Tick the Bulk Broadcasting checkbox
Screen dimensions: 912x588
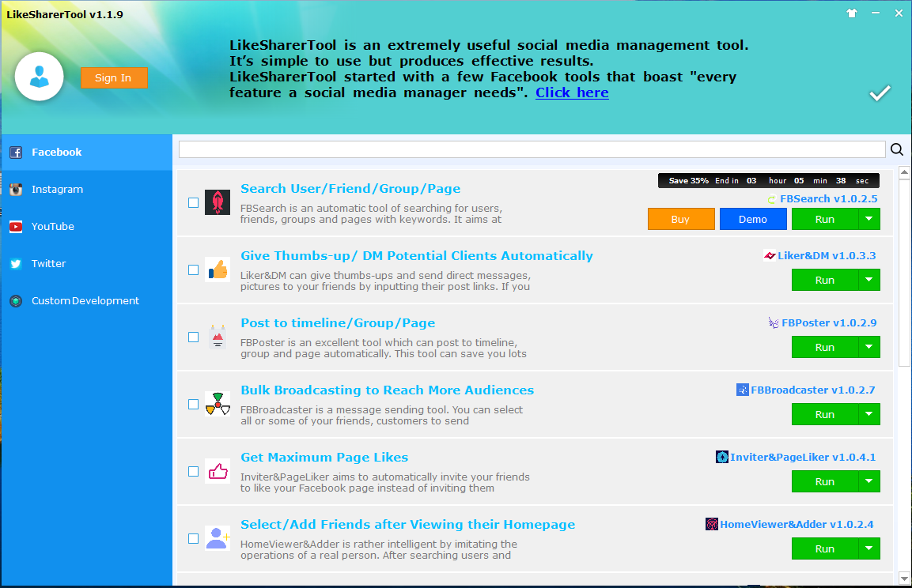tap(194, 405)
